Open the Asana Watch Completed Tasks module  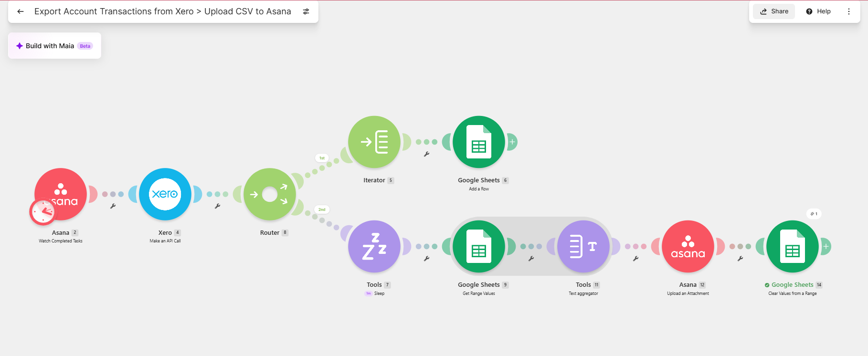coord(61,194)
